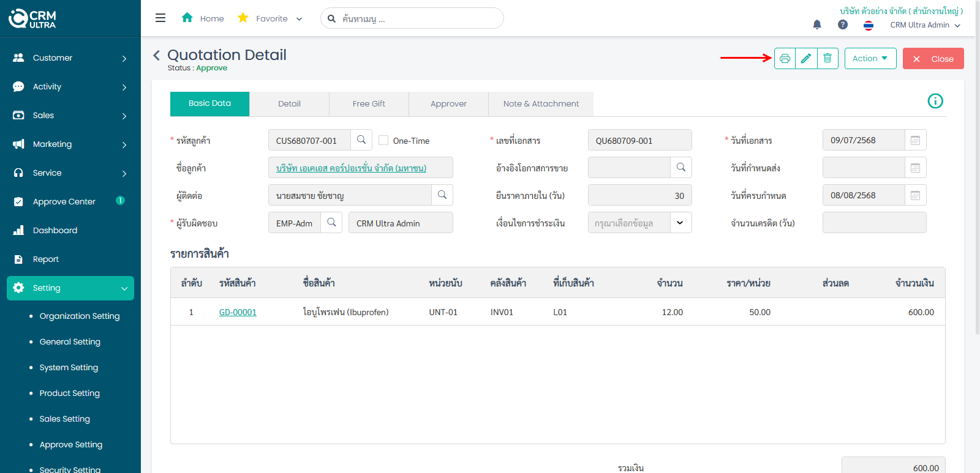The image size is (980, 473).
Task: Expand the payment terms dropdown
Action: (680, 223)
